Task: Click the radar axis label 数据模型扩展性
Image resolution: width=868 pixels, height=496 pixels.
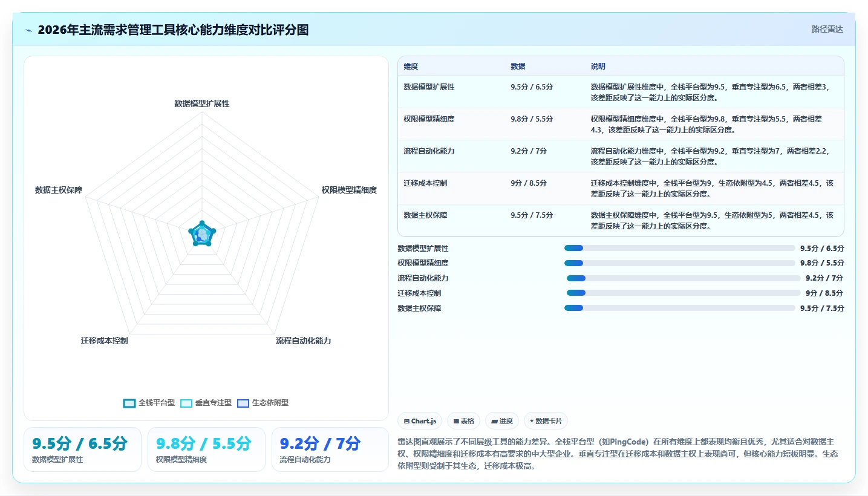Action: tap(202, 103)
